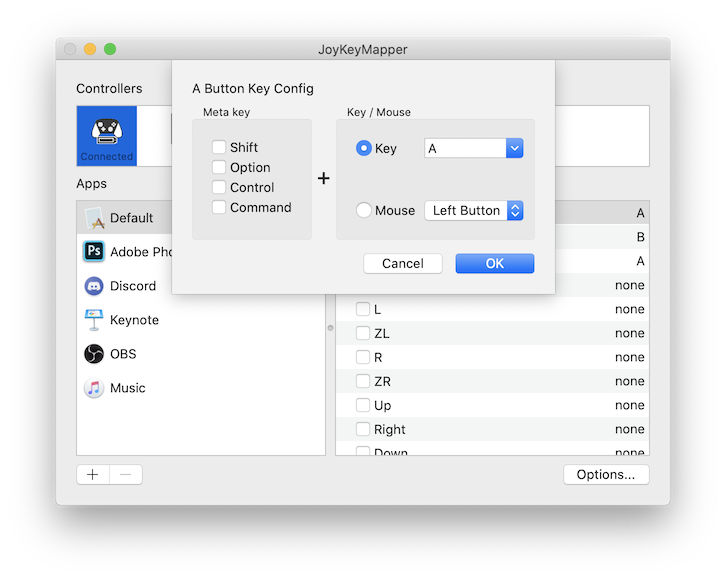This screenshot has height=579, width=726.
Task: Check the Up button checkbox
Action: [363, 405]
